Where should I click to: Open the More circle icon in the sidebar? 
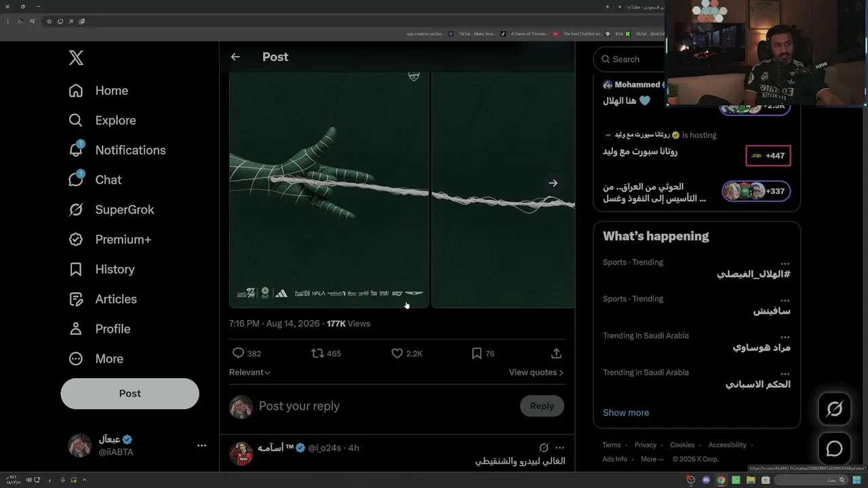click(x=76, y=359)
